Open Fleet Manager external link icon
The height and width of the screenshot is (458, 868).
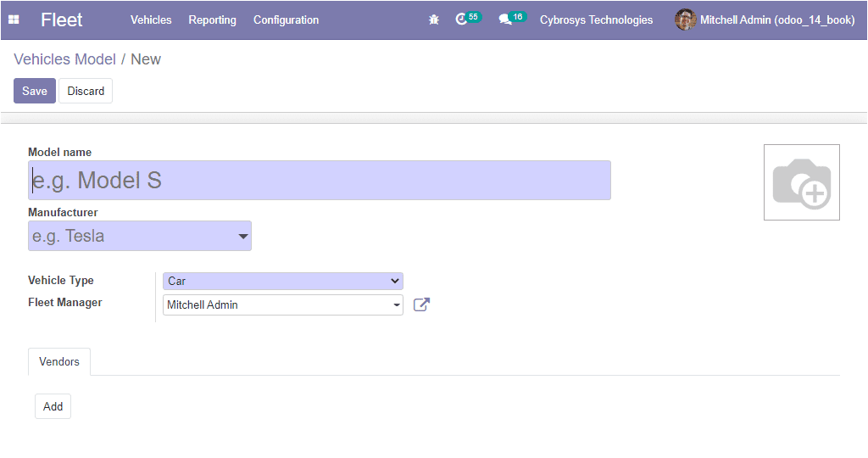point(421,304)
